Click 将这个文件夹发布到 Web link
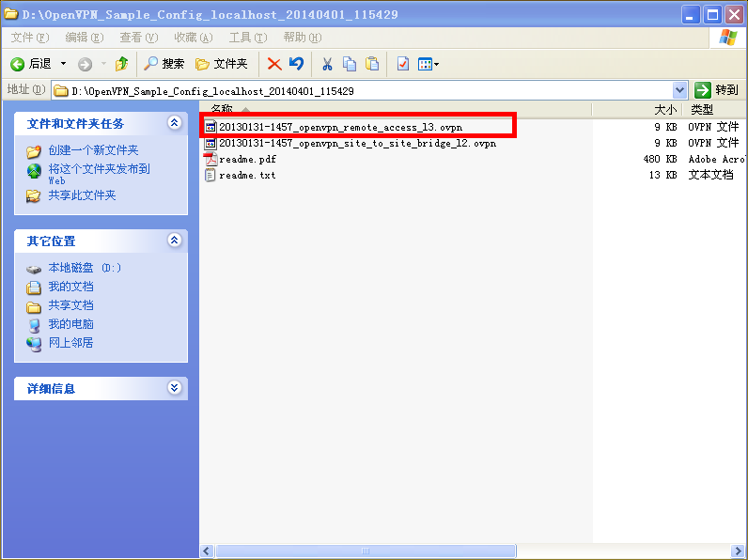The image size is (748, 560). coord(100,174)
